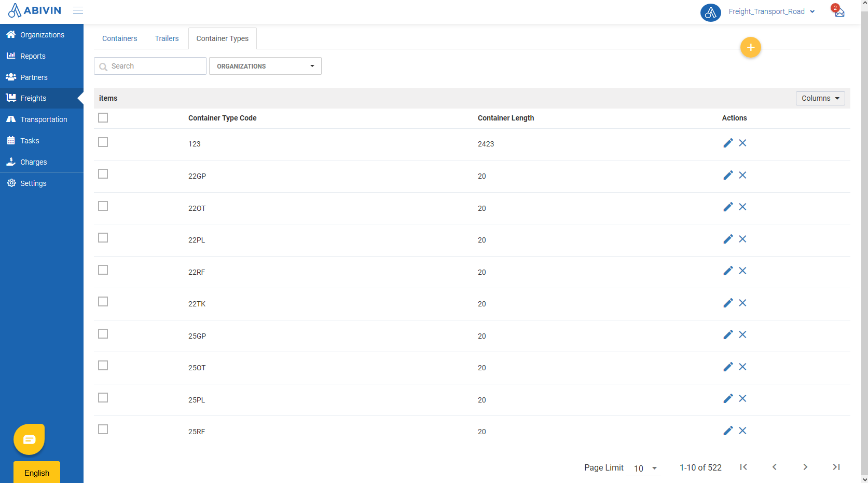This screenshot has height=483, width=868.
Task: Switch to the Containers tab
Action: [120, 38]
